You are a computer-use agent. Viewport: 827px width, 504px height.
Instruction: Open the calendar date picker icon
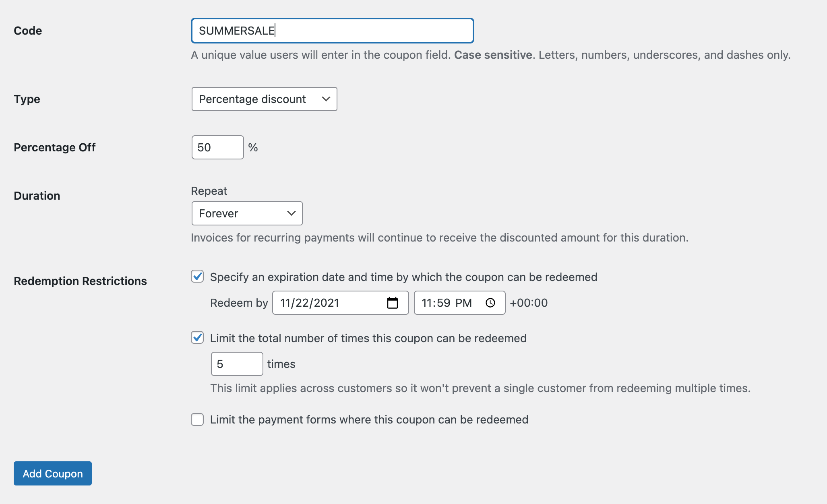[x=392, y=303]
